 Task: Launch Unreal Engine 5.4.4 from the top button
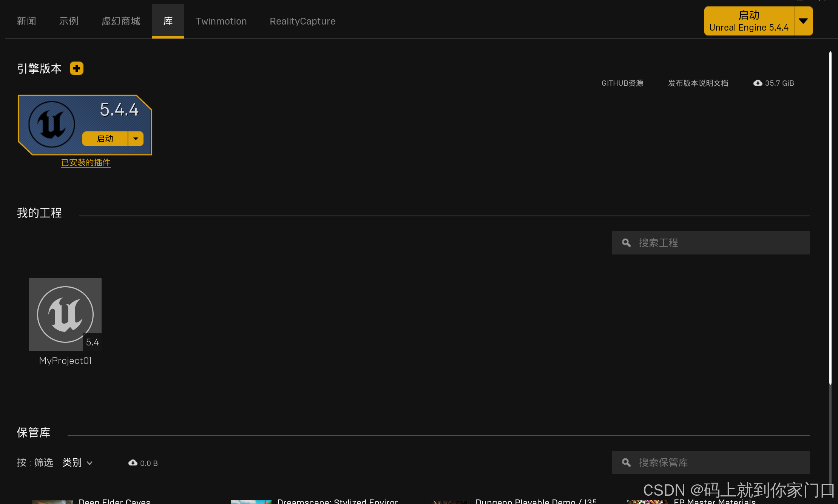(x=748, y=21)
